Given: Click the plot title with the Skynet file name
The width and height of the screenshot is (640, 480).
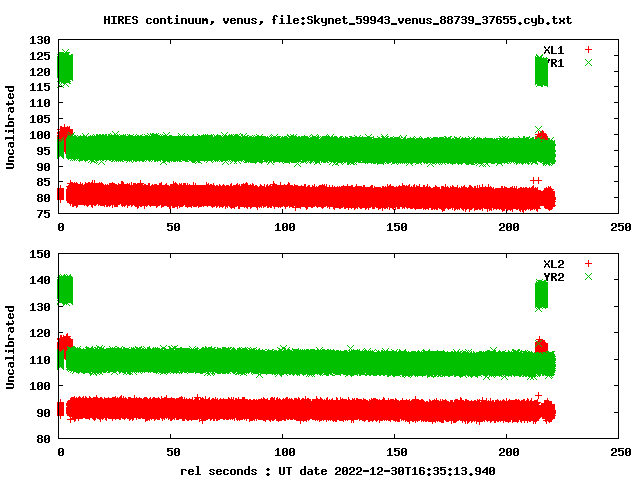Looking at the screenshot, I should click(x=337, y=20).
